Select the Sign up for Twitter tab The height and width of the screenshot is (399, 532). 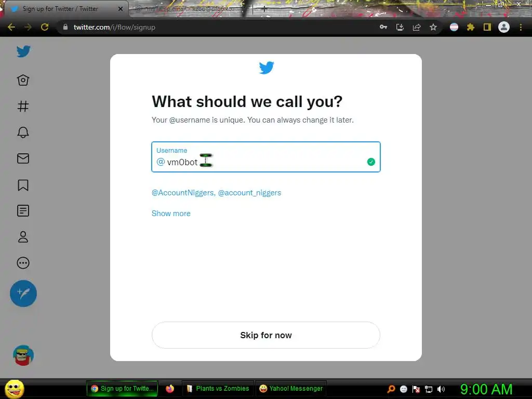64,9
